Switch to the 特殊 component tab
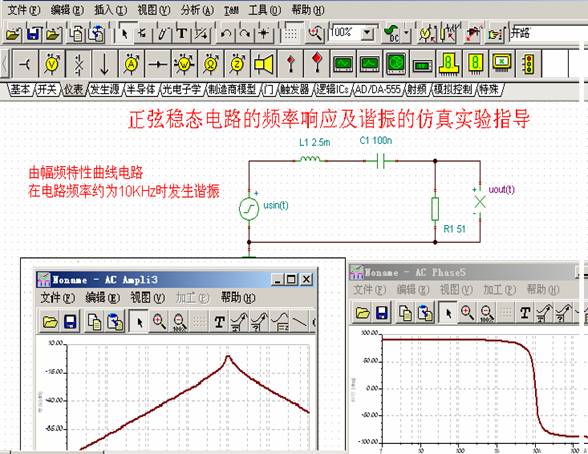588x454 pixels. pyautogui.click(x=489, y=89)
